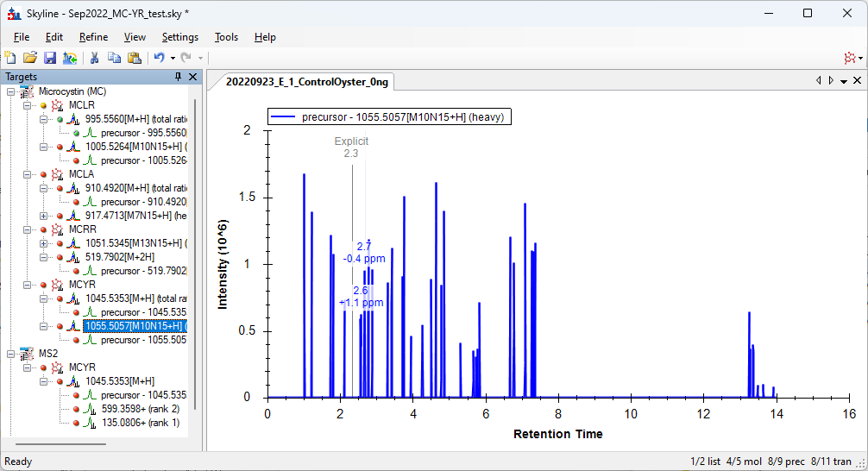Open the Settings menu

pyautogui.click(x=179, y=37)
